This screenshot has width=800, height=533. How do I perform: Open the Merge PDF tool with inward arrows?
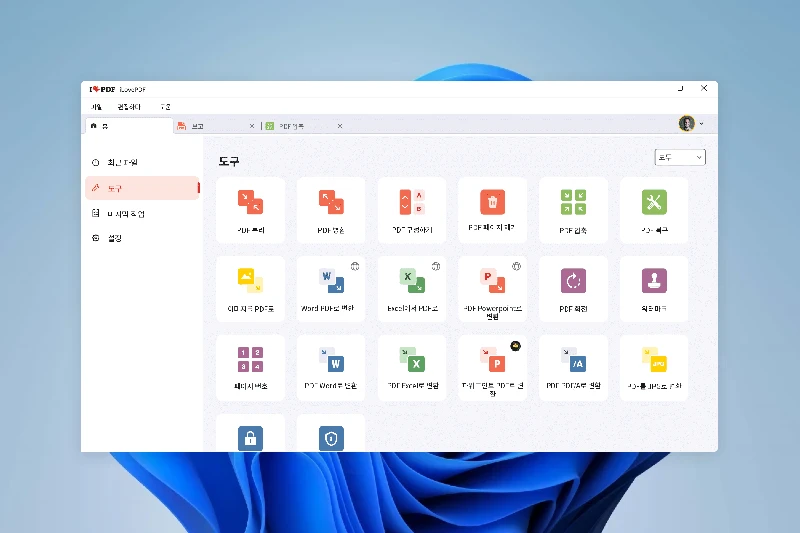250,211
